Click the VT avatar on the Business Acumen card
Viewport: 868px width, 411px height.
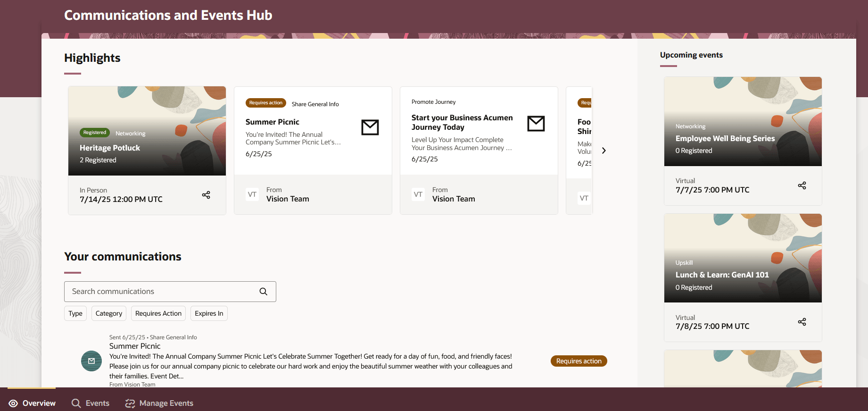click(x=418, y=194)
